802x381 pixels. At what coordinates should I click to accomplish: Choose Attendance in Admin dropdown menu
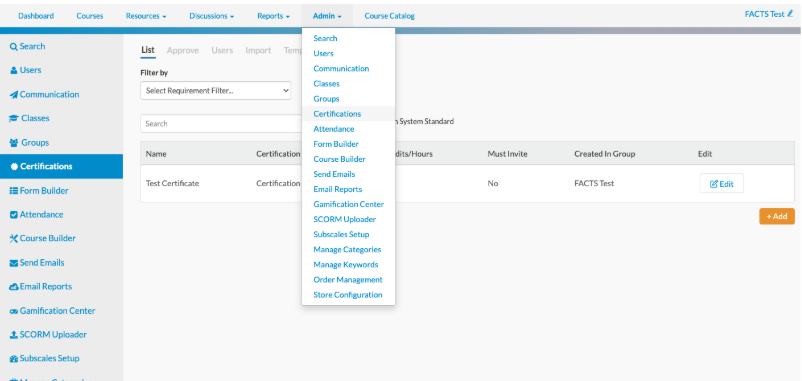pyautogui.click(x=333, y=129)
